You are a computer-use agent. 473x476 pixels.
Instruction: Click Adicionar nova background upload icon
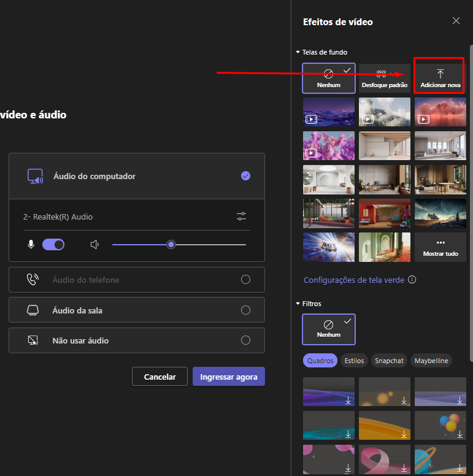(440, 74)
